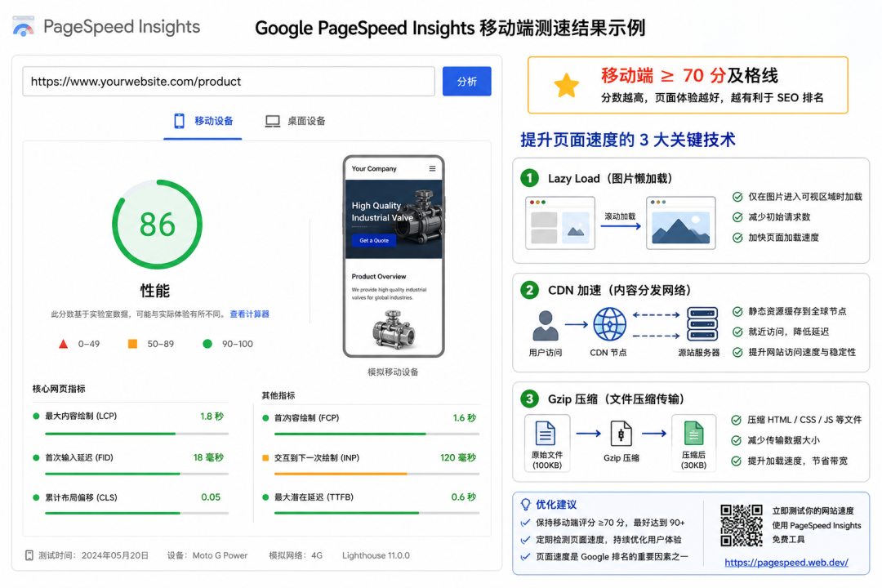Click the lightbulb optimization tips icon
Screen dimensions: 882x588
point(525,504)
